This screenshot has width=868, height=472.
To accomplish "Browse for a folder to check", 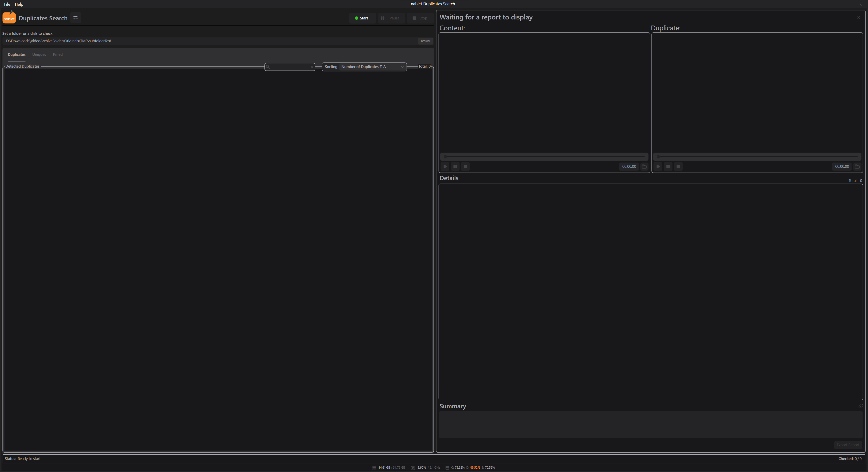I will click(426, 41).
